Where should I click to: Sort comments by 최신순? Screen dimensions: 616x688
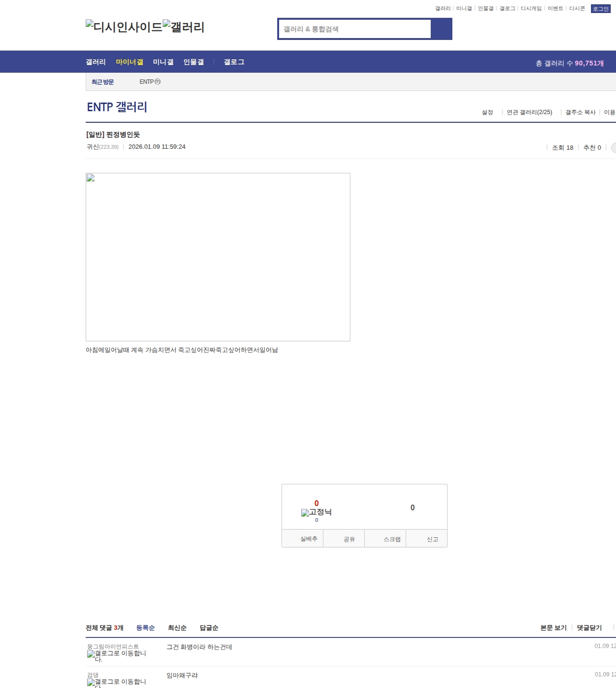[x=177, y=628]
